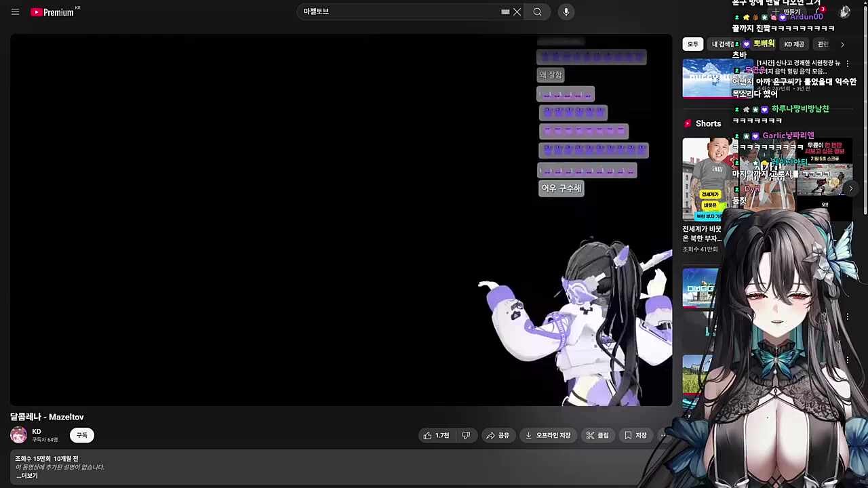Open the KD channel avatar
This screenshot has height=488, width=868.
coord(18,435)
